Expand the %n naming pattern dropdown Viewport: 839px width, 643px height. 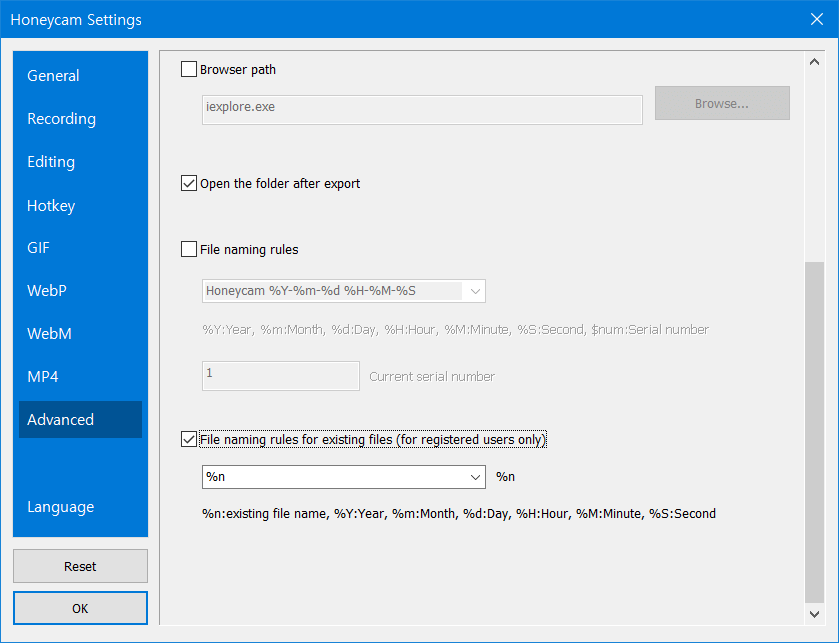coord(475,477)
